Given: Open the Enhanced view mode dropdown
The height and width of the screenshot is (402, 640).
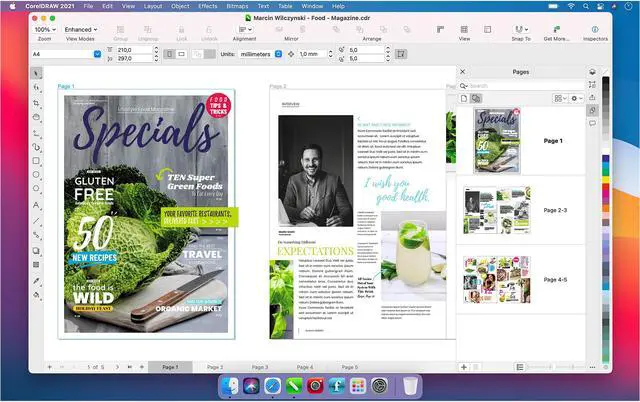Looking at the screenshot, I should click(x=81, y=29).
